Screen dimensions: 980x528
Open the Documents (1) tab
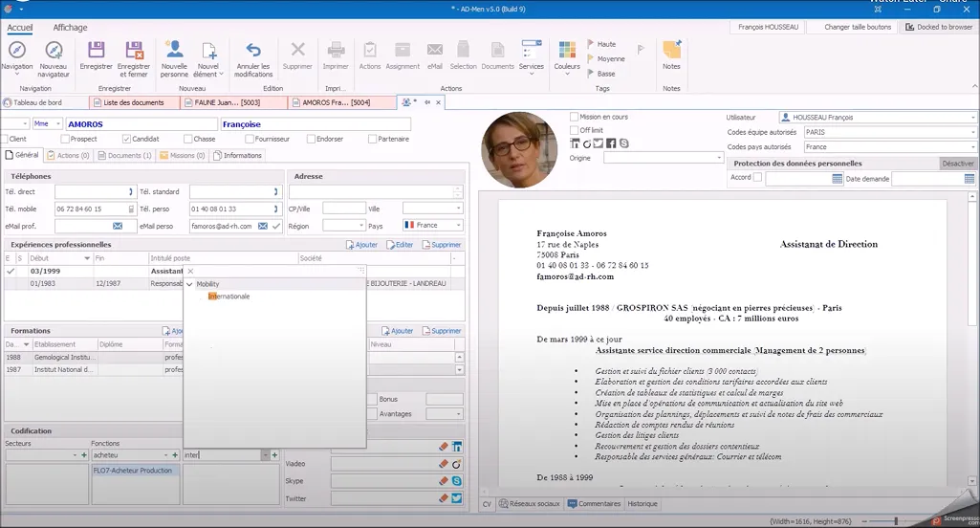pos(124,155)
